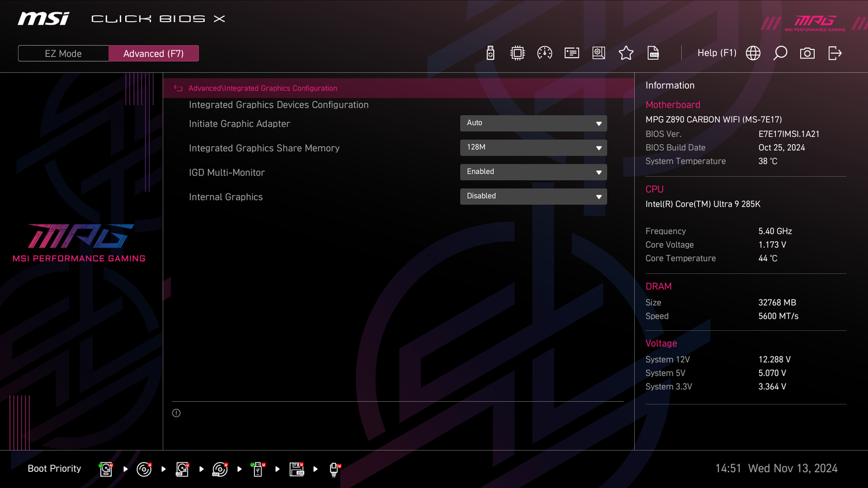
Task: Click the Voltage section heading
Action: [x=661, y=343]
